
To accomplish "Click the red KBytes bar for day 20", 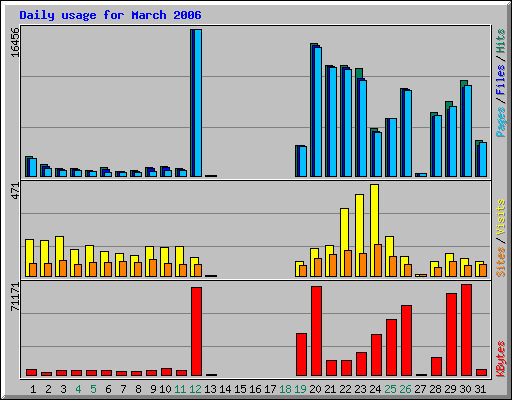I will pos(316,331).
